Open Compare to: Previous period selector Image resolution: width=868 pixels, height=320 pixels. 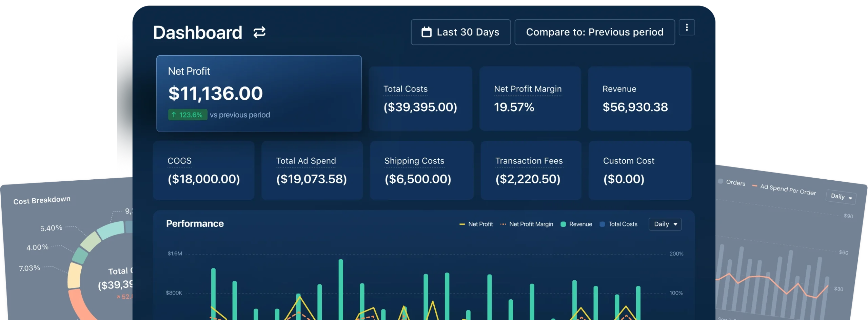pos(594,32)
